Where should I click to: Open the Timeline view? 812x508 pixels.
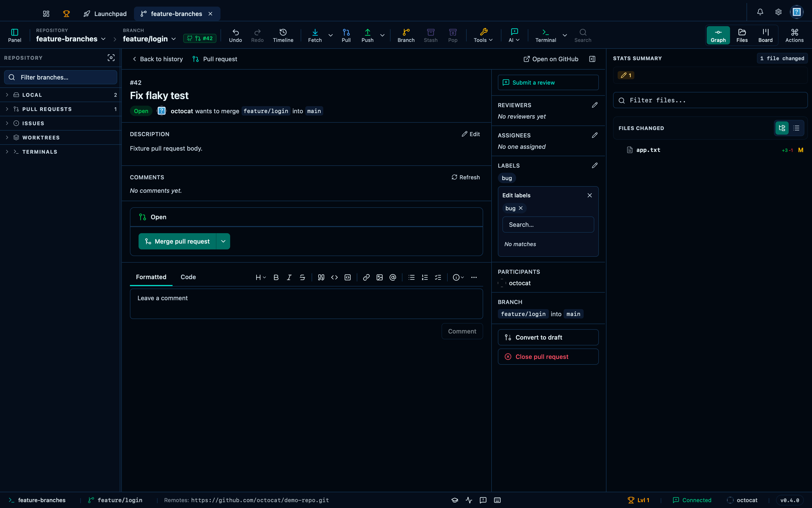pos(283,35)
